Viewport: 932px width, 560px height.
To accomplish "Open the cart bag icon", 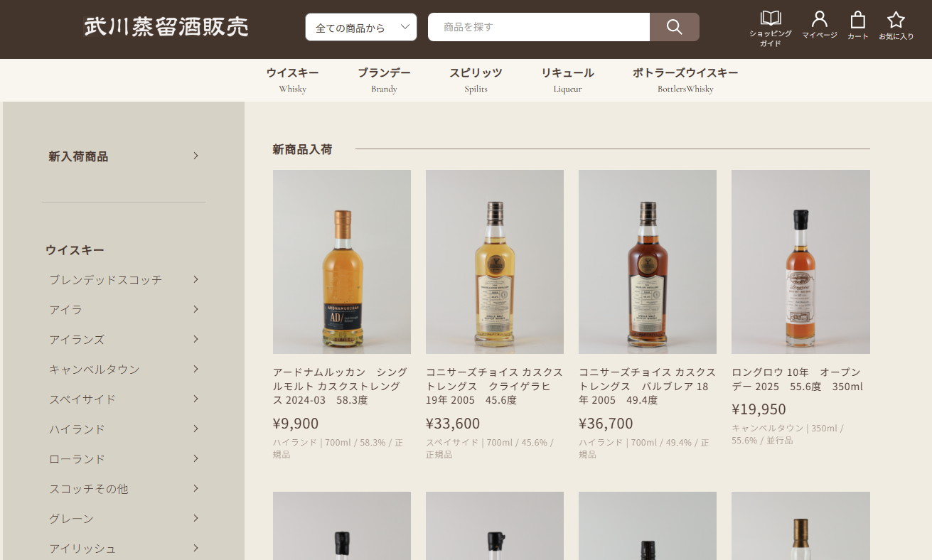I will 858,19.
